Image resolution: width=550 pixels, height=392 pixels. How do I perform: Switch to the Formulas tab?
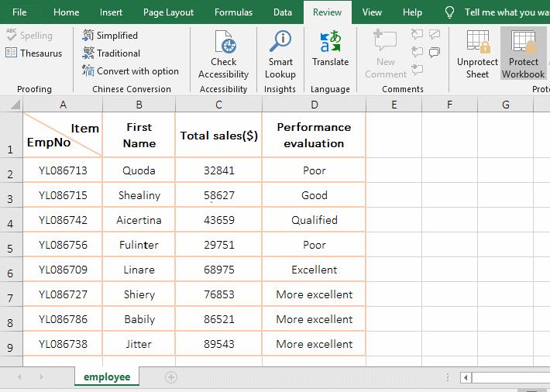pos(233,12)
